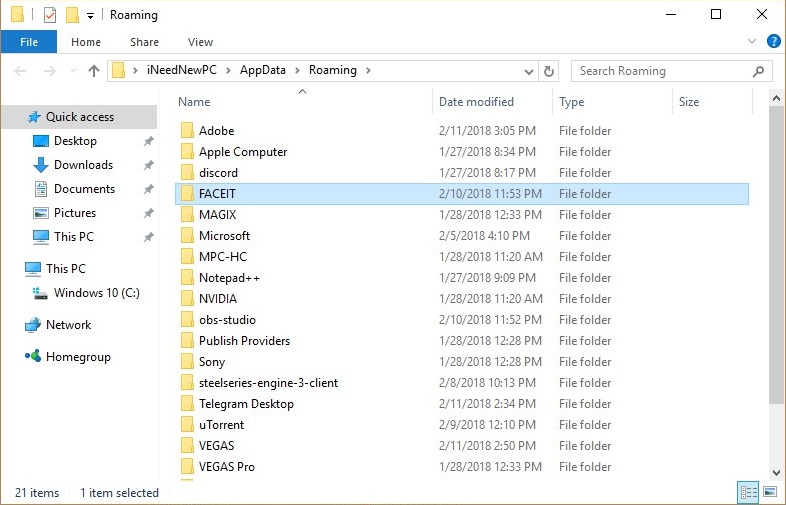The image size is (786, 505).
Task: Open the File menu
Action: [x=29, y=42]
